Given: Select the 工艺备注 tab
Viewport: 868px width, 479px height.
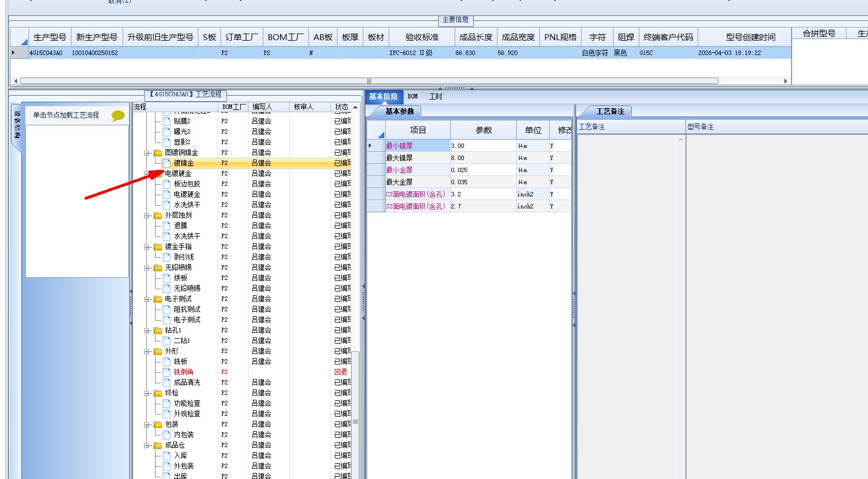Looking at the screenshot, I should pyautogui.click(x=610, y=111).
